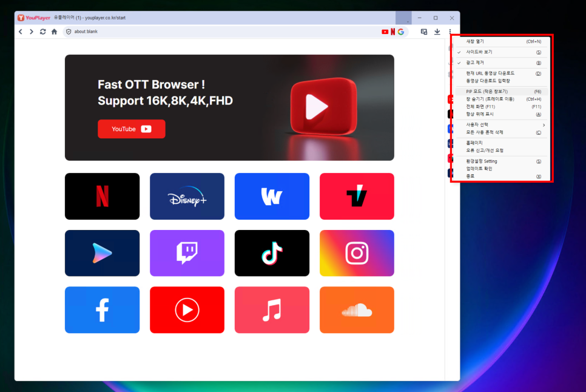Choose 오류 신고/개선 요청
This screenshot has width=586, height=392.
click(502, 150)
